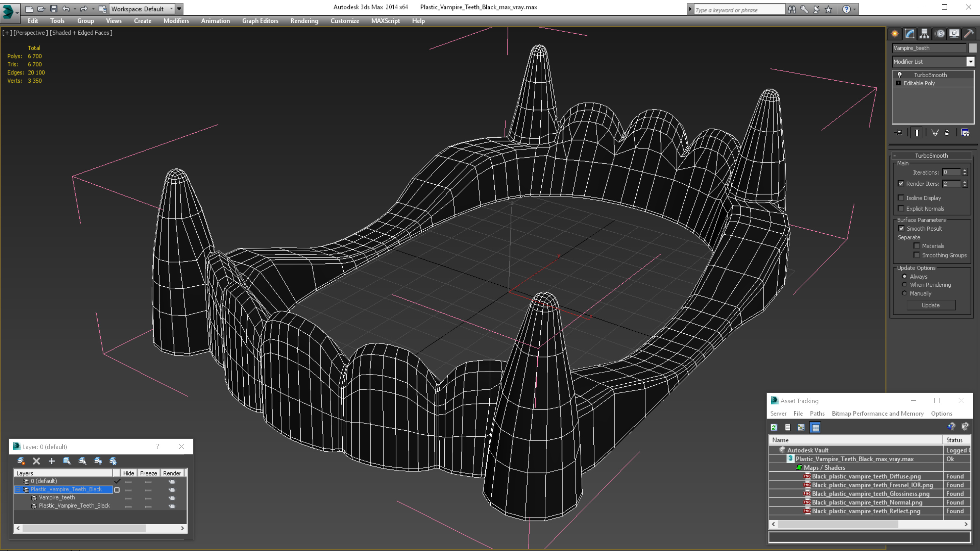The image size is (980, 551).
Task: Open the Utilities hammer tab
Action: pyautogui.click(x=969, y=33)
